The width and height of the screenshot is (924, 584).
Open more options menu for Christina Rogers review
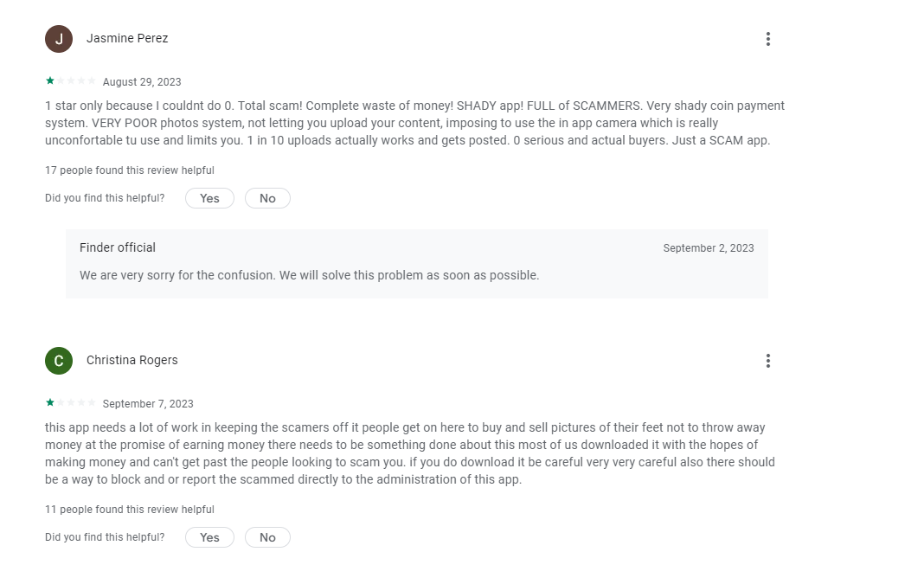pos(768,361)
